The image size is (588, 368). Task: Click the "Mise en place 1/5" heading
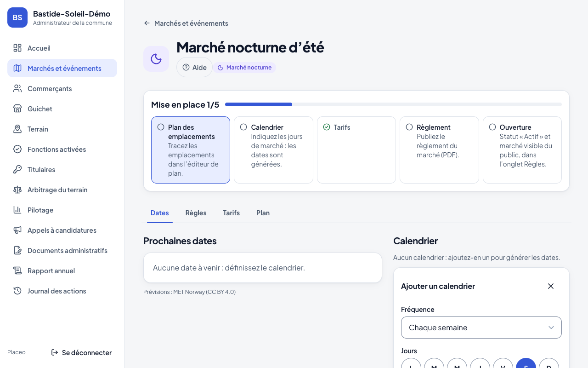[185, 104]
